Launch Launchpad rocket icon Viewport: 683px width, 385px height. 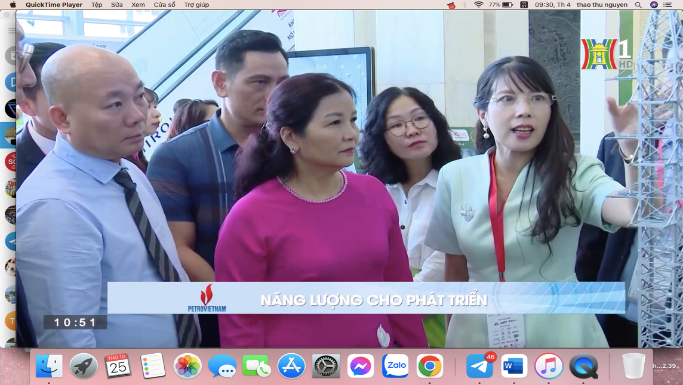pyautogui.click(x=83, y=366)
